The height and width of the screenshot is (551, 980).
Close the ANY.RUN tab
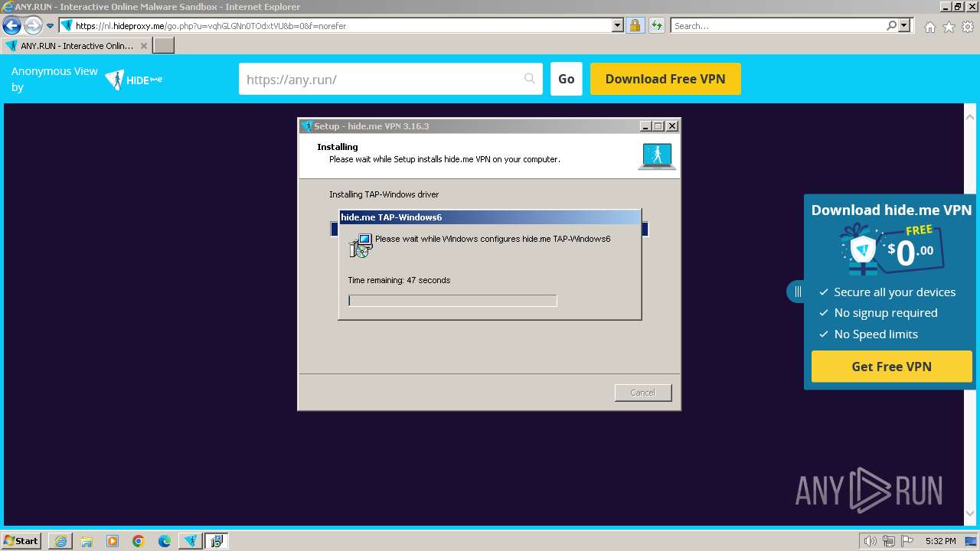pyautogui.click(x=144, y=46)
